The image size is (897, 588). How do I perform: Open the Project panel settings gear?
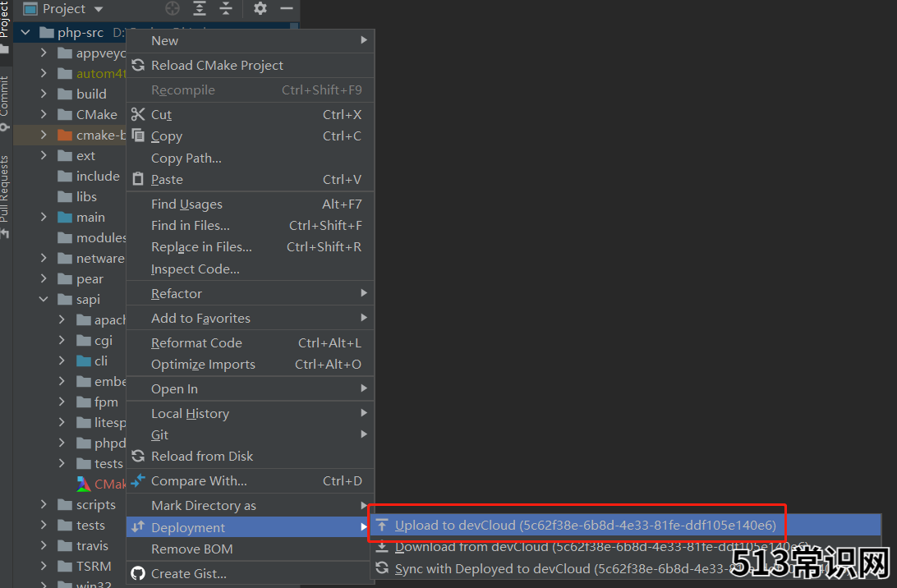pyautogui.click(x=260, y=8)
